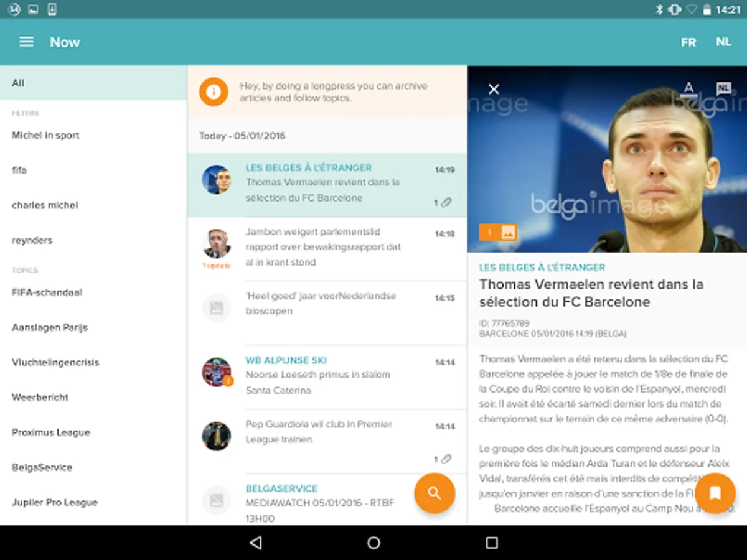
Task: Open the 'Heel goed' jaar bioscopen article
Action: [327, 313]
